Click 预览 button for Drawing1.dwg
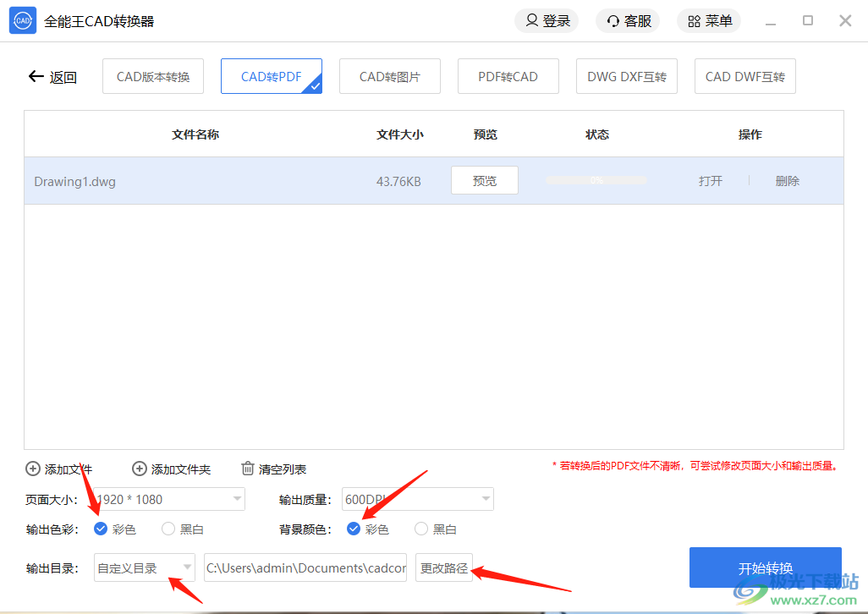 (485, 180)
